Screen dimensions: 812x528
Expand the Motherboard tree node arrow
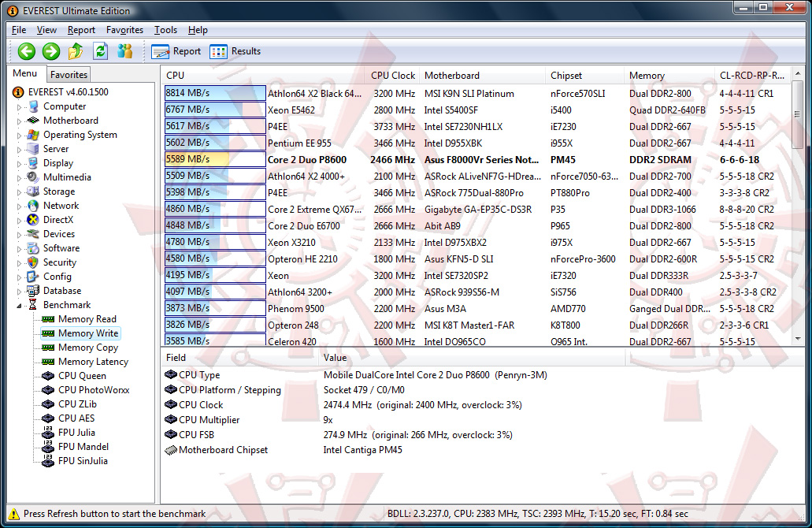coord(19,121)
